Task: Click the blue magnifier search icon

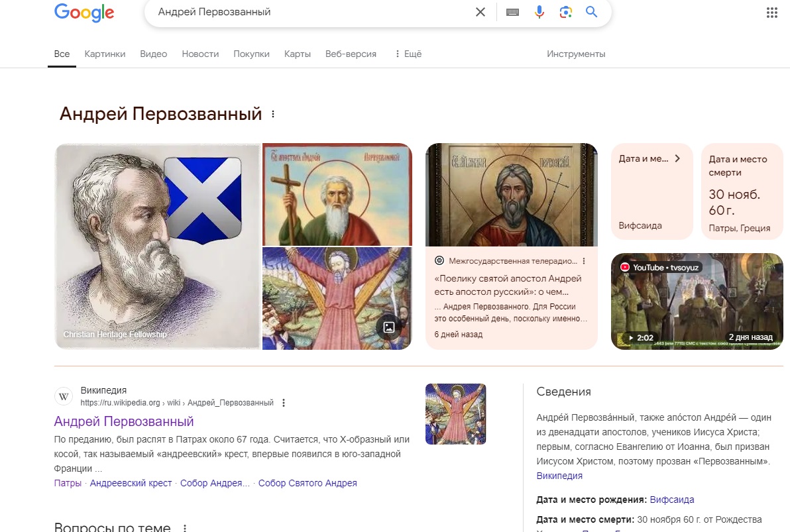Action: point(591,12)
